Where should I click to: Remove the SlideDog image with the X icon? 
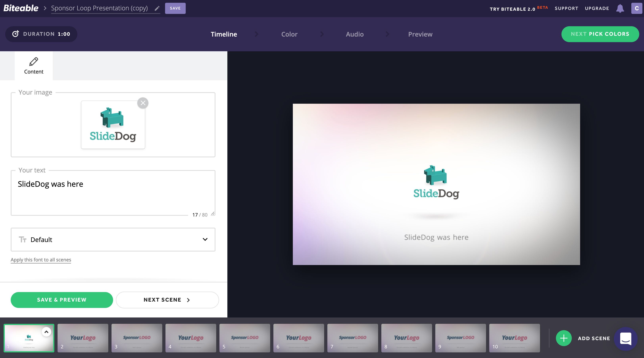coord(143,103)
